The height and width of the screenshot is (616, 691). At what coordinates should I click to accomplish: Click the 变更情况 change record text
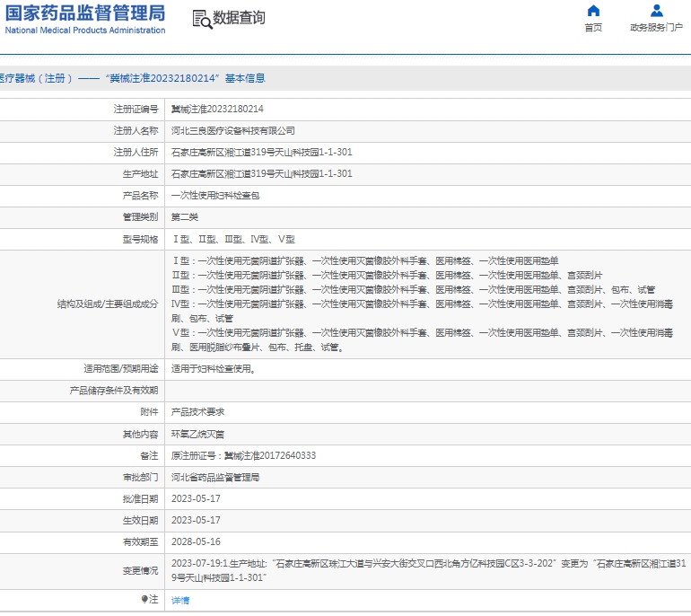428,570
